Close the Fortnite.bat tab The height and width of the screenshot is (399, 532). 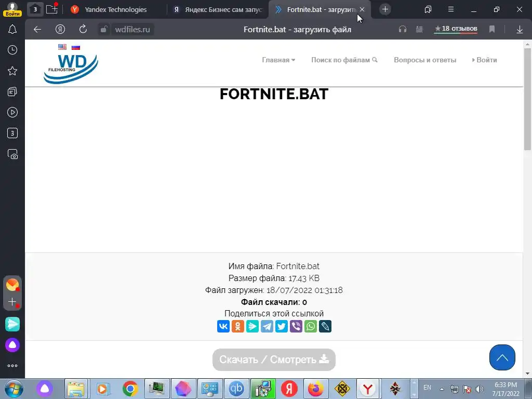(362, 9)
